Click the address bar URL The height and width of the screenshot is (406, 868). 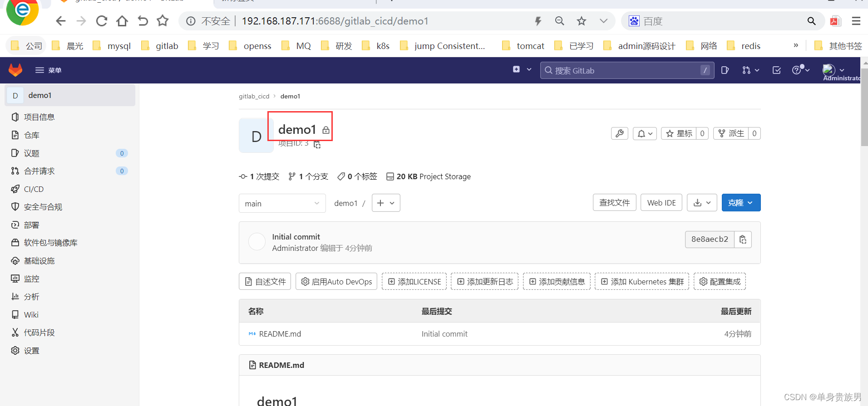click(x=335, y=21)
